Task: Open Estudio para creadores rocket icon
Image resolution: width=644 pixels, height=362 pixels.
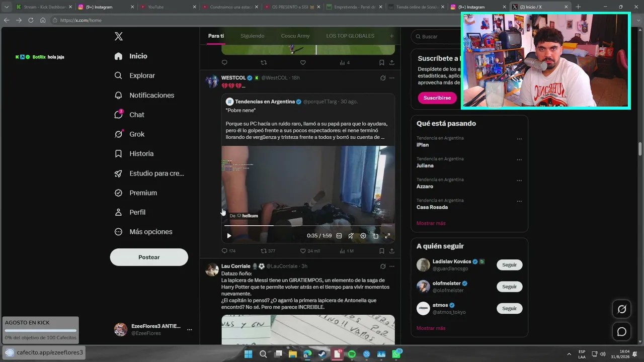Action: 119,173
